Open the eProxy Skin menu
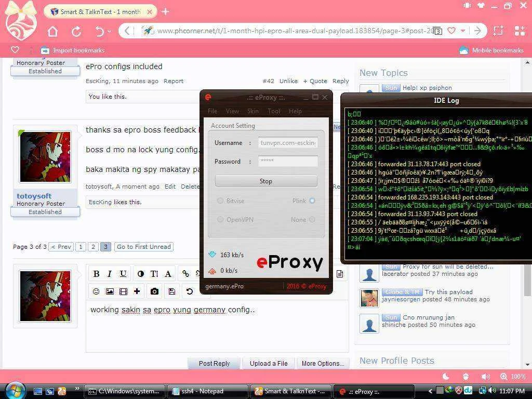Screen dimensions: 532x399 pos(253,111)
